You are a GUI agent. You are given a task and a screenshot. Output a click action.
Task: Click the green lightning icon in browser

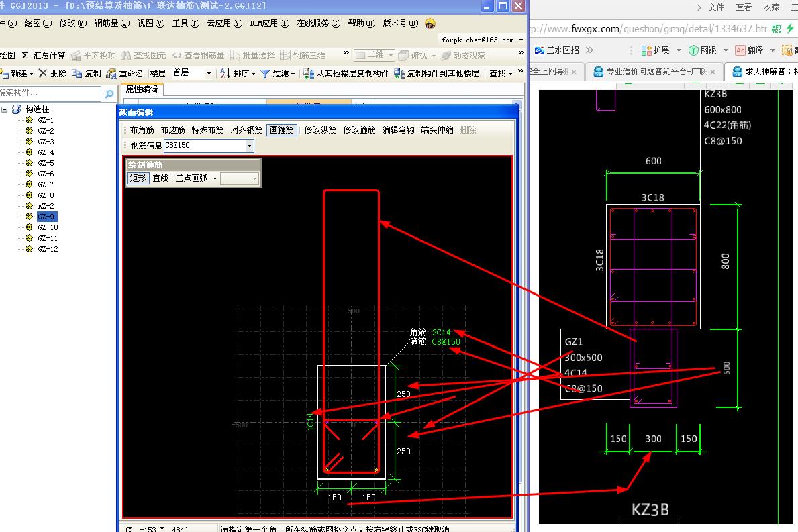790,28
